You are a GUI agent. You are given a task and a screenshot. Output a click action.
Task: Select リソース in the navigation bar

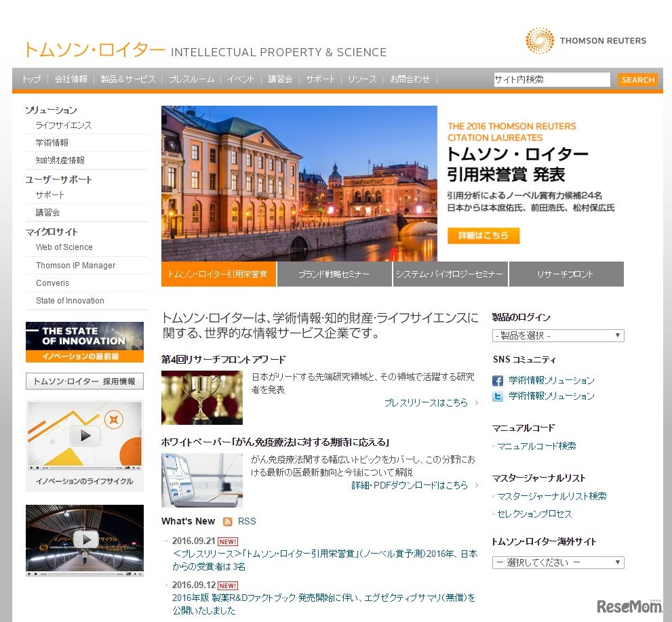(362, 79)
